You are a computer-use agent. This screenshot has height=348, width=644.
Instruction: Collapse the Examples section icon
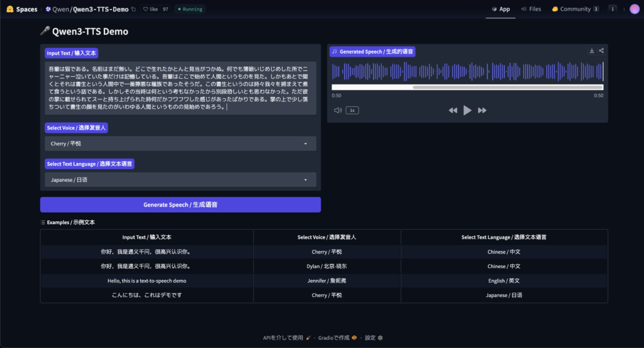[x=43, y=222]
